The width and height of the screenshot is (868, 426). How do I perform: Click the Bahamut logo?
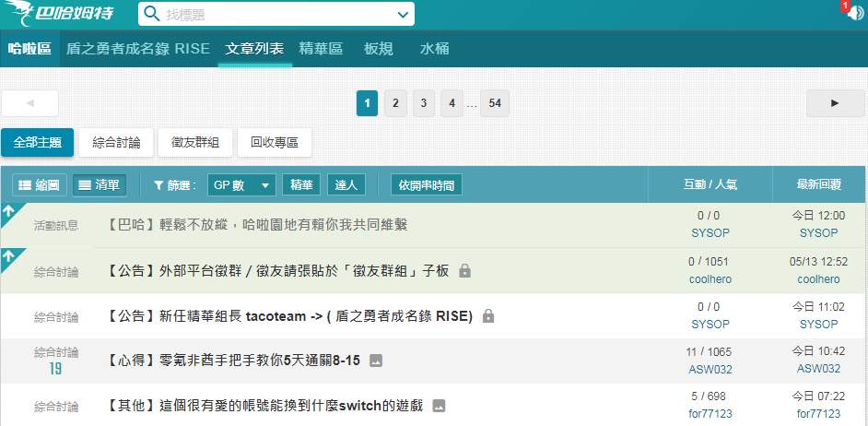coord(60,12)
